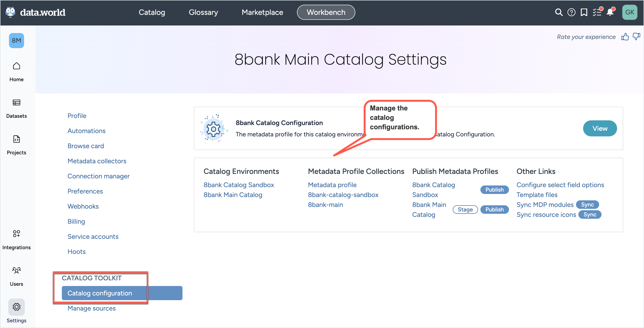644x328 pixels.
Task: Open the Marketplace section
Action: coord(262,12)
